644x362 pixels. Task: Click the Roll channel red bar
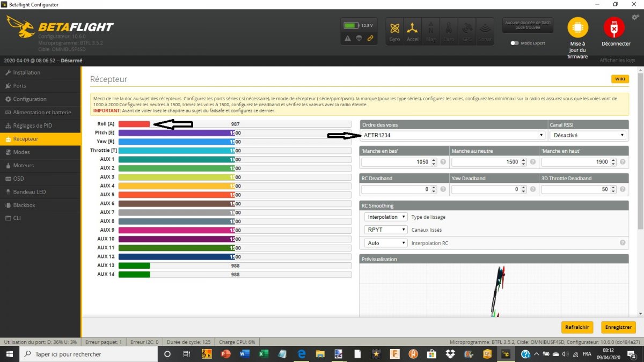[134, 124]
